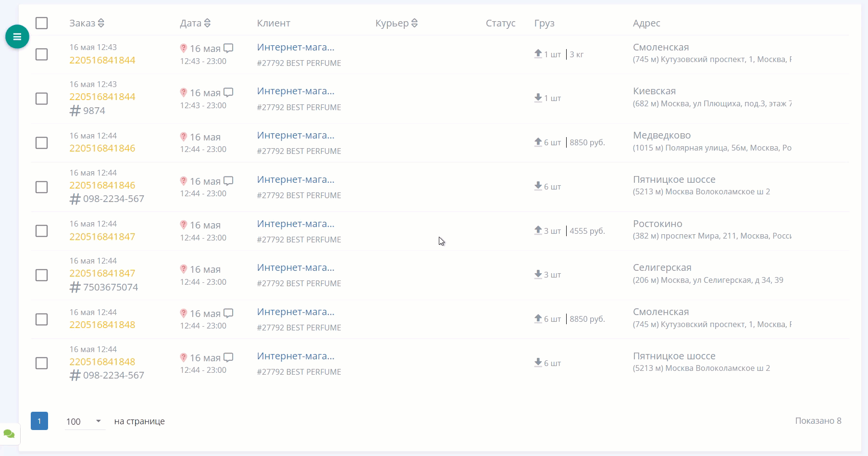This screenshot has height=456, width=868.
Task: Tick the checkbox for order 220516841846 Пятницкое шоссе row
Action: pos(42,187)
